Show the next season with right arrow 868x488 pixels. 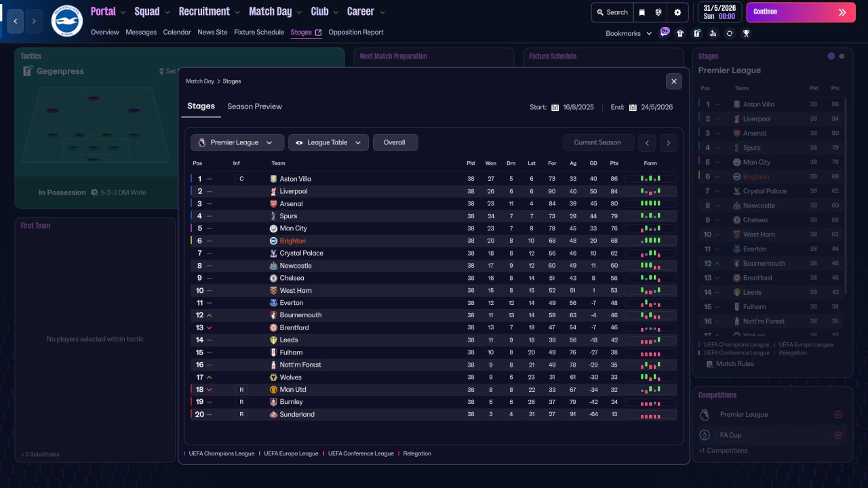[x=669, y=142]
